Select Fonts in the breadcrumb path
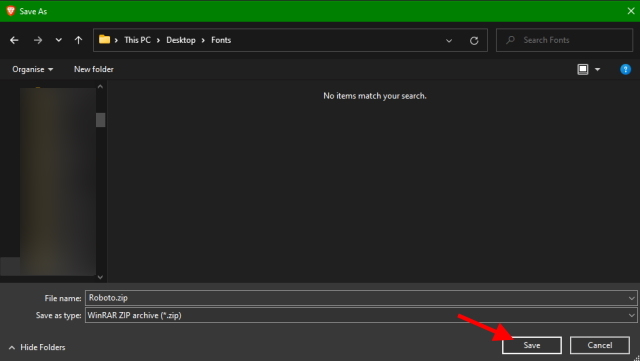 221,40
